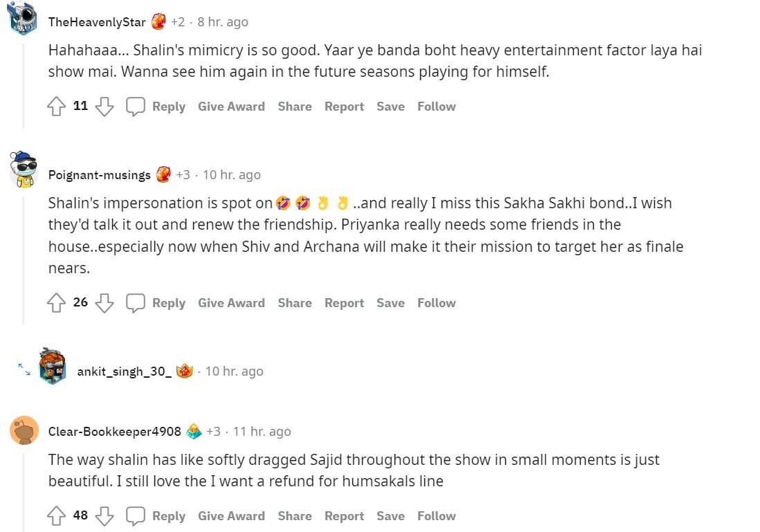Follow Clear-Bookkeeper4908's comment thread

click(x=436, y=515)
